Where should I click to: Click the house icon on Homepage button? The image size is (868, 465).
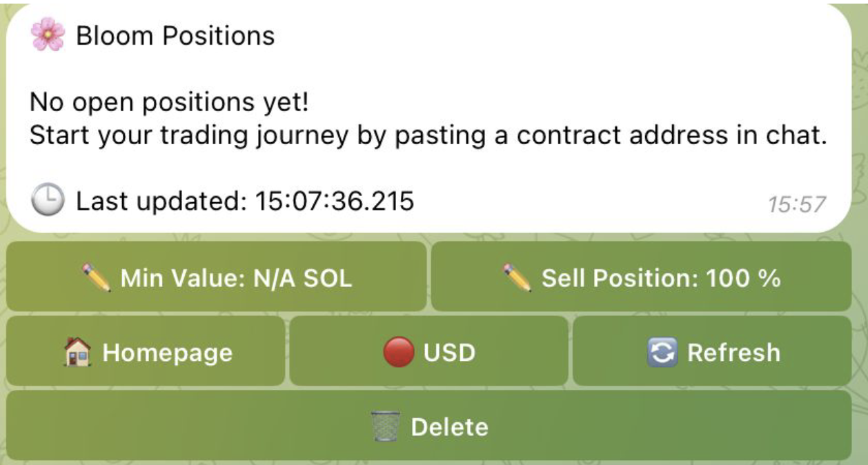point(78,353)
